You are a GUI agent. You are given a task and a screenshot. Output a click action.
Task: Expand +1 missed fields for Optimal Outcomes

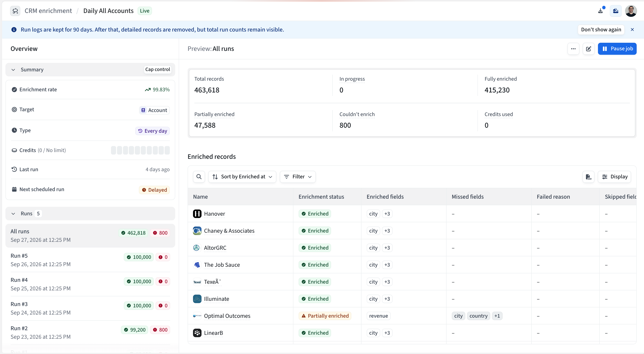point(497,316)
